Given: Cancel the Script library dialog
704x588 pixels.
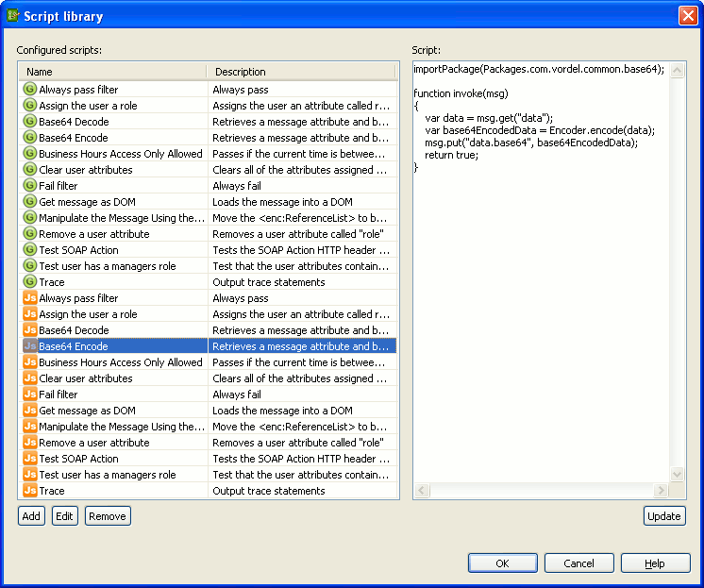Looking at the screenshot, I should point(578,563).
